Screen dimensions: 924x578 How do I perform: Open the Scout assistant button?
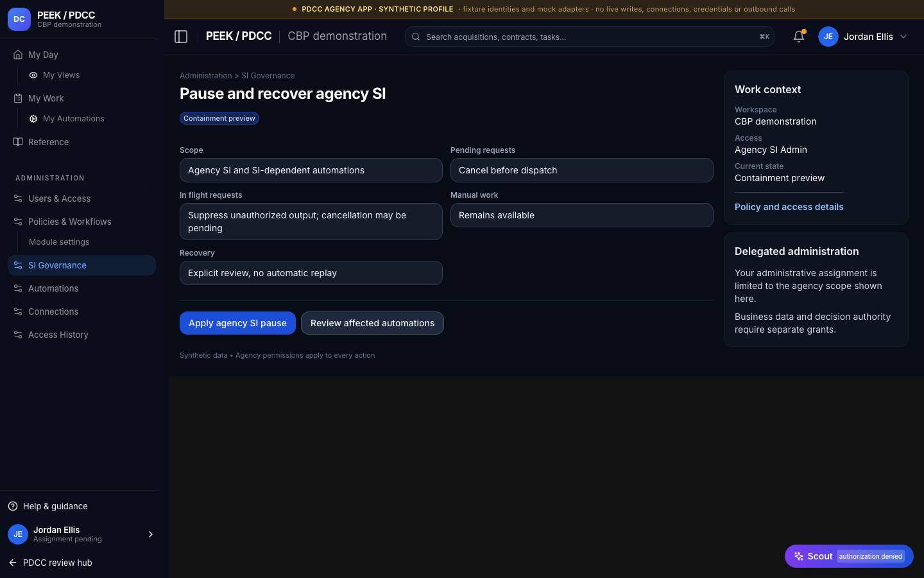coord(849,556)
